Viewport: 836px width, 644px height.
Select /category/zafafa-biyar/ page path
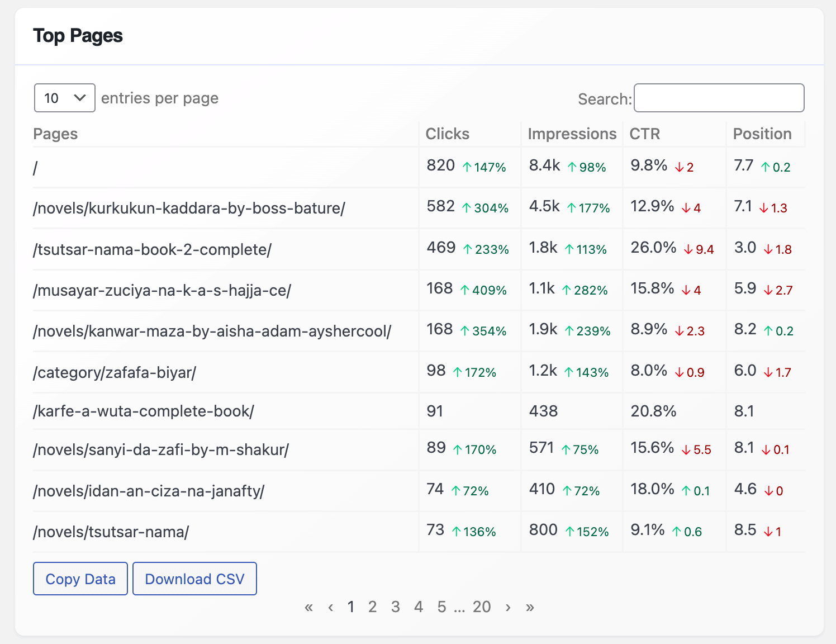click(115, 372)
